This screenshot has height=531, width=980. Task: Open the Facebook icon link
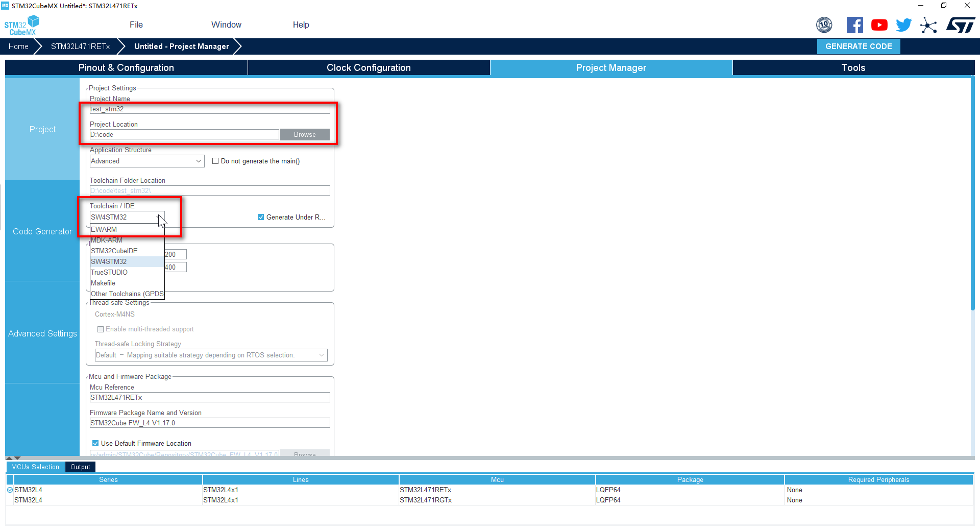coord(854,25)
